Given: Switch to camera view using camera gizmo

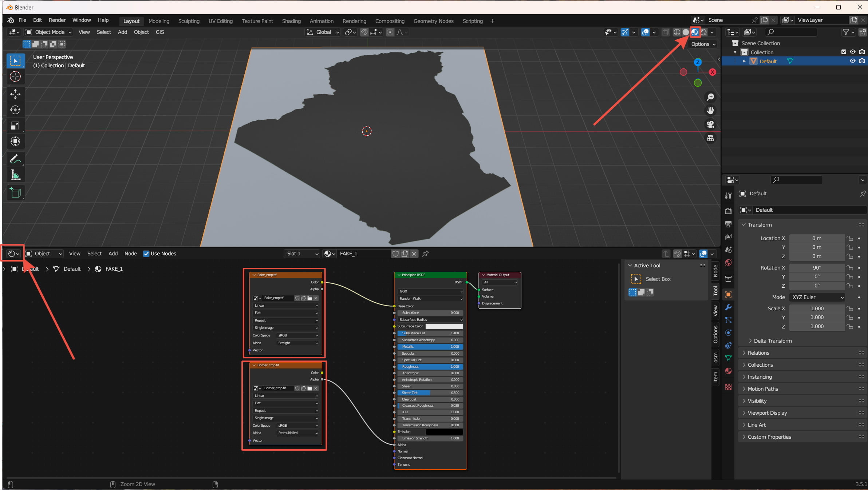Looking at the screenshot, I should click(710, 124).
